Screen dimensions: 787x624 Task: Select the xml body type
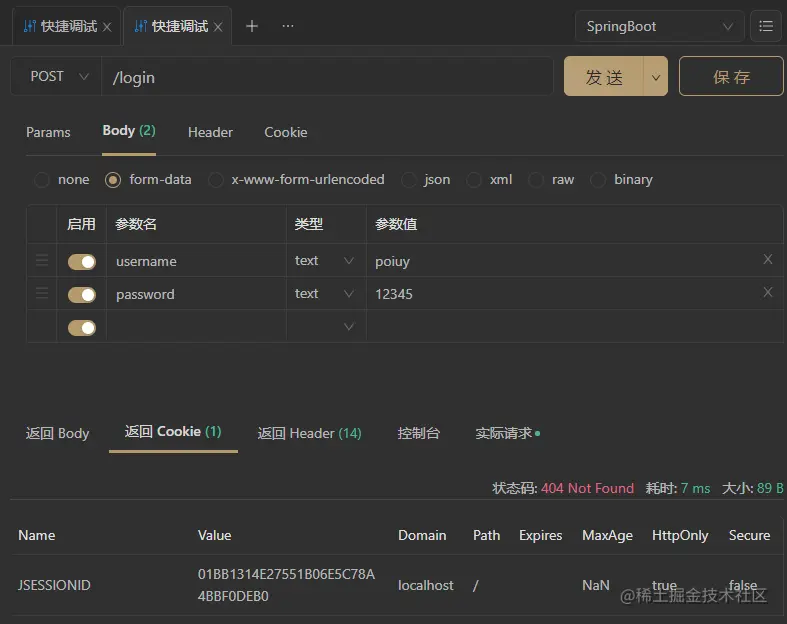pyautogui.click(x=474, y=180)
